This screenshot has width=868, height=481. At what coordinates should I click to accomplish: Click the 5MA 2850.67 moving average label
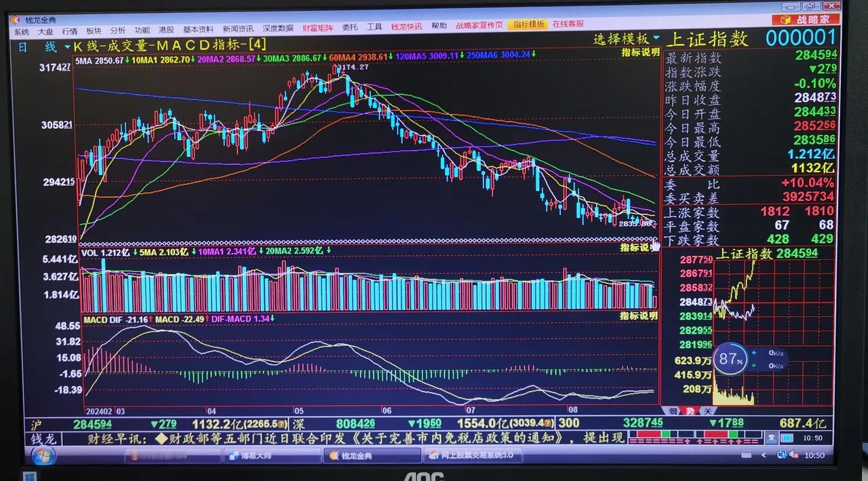tap(99, 60)
